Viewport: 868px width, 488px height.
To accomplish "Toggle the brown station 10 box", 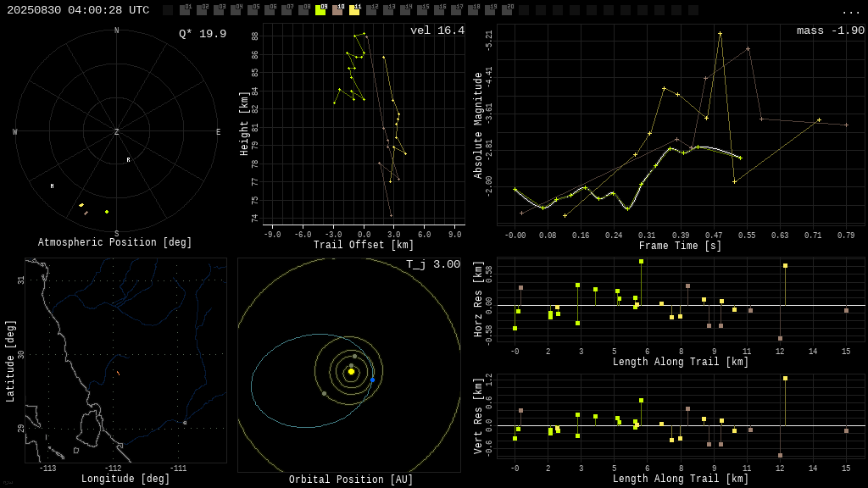I will coord(337,10).
